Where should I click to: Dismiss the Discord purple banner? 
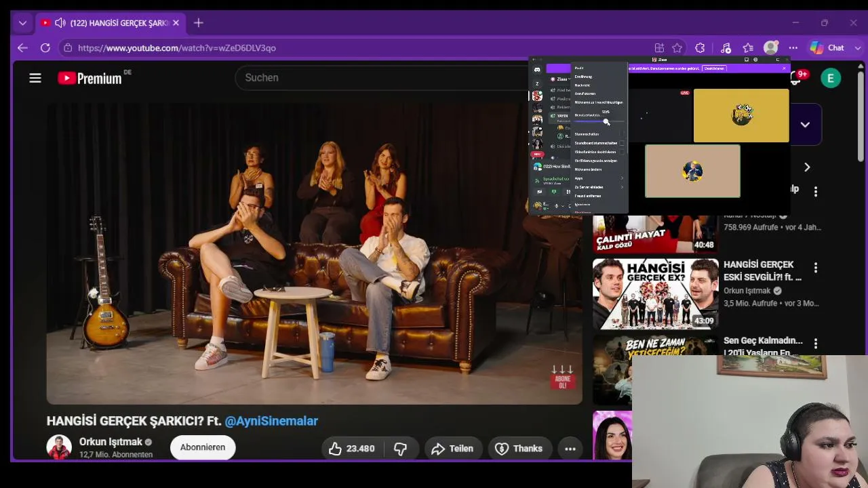coord(784,68)
